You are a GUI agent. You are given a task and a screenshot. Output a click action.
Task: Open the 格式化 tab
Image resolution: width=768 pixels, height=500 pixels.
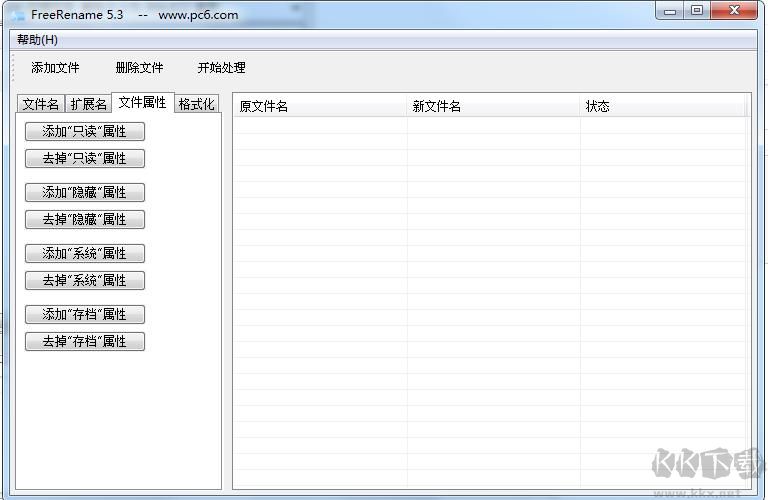point(196,104)
